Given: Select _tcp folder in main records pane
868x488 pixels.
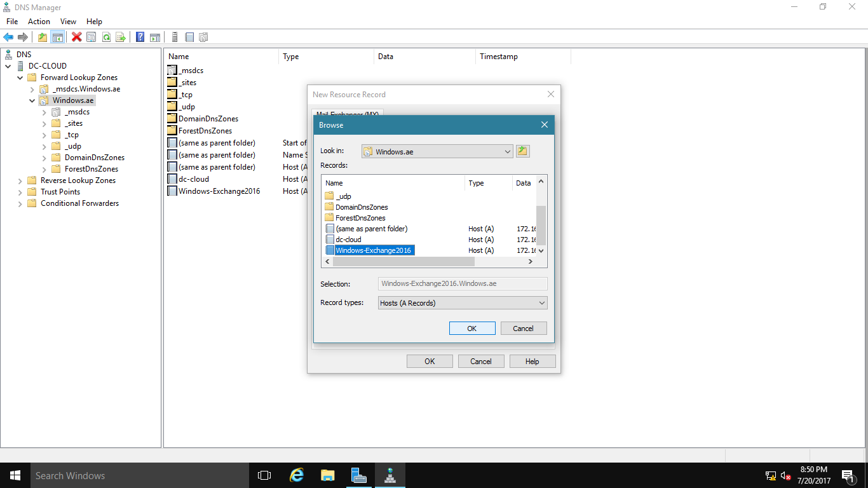Looking at the screenshot, I should tap(186, 95).
